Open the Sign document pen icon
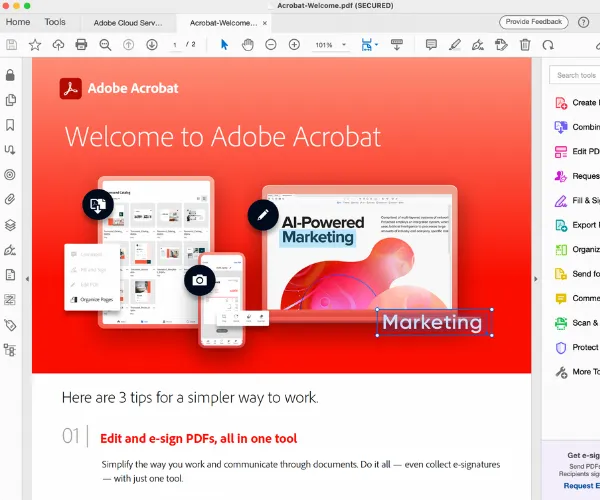This screenshot has height=500, width=600. tap(478, 45)
